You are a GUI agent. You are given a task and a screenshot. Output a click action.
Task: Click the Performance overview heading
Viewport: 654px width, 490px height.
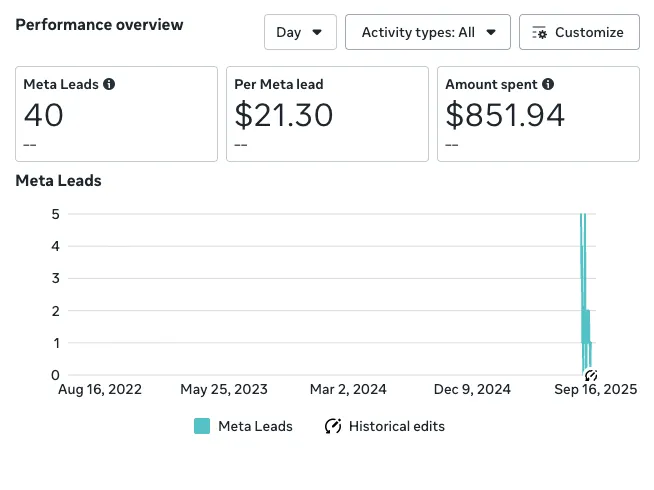99,24
